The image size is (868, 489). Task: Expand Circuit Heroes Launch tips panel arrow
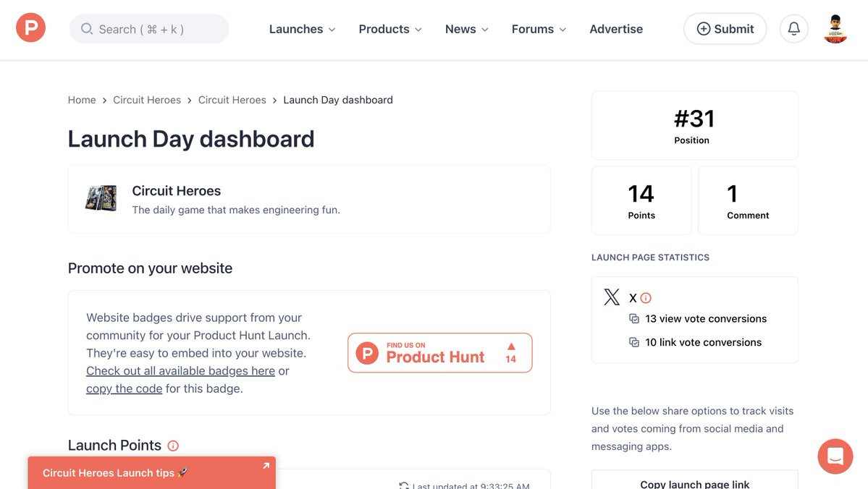pyautogui.click(x=266, y=466)
